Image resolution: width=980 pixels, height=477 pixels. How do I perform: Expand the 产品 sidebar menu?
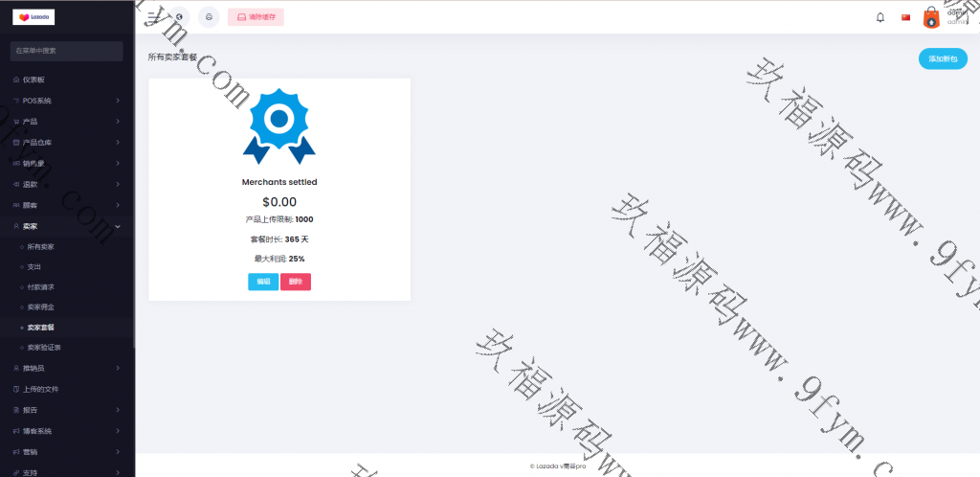pyautogui.click(x=65, y=122)
